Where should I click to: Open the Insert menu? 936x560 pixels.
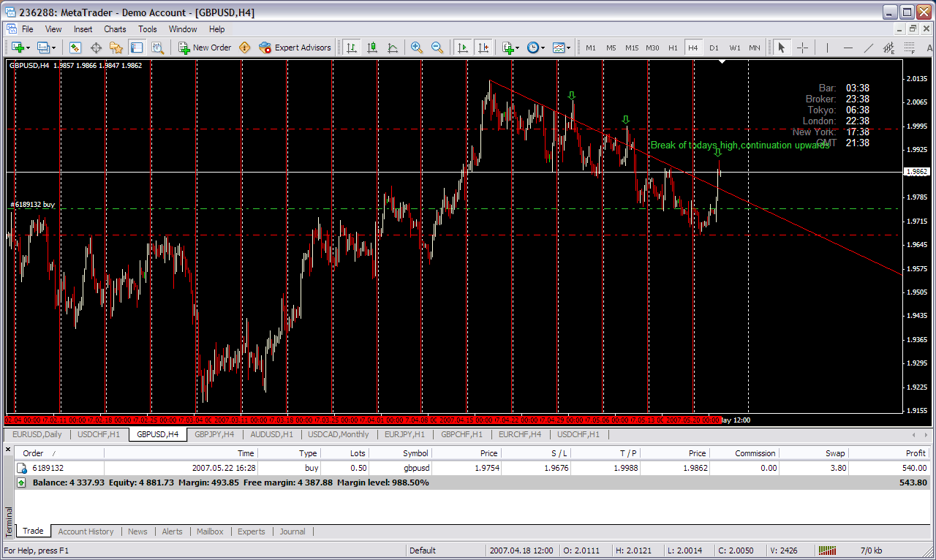[x=83, y=29]
